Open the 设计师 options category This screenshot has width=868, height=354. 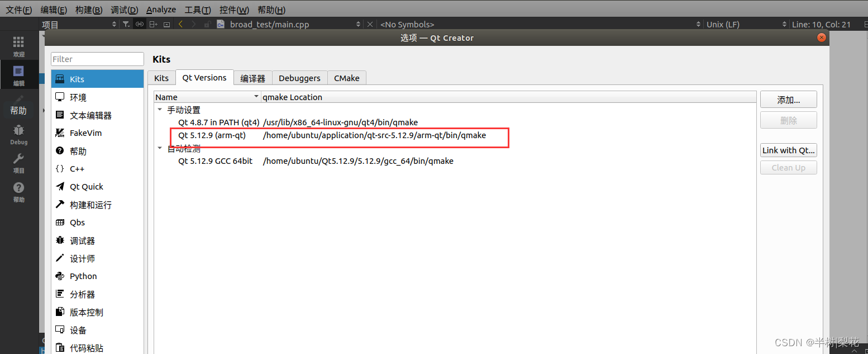point(97,258)
